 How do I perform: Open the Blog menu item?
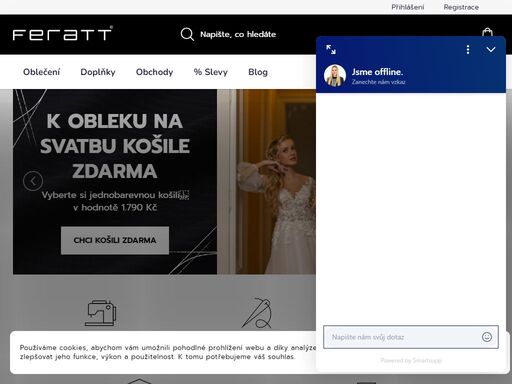coord(258,72)
